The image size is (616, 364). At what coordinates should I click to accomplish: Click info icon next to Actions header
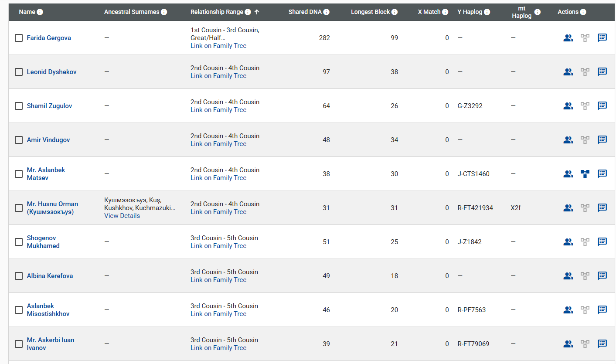click(583, 12)
